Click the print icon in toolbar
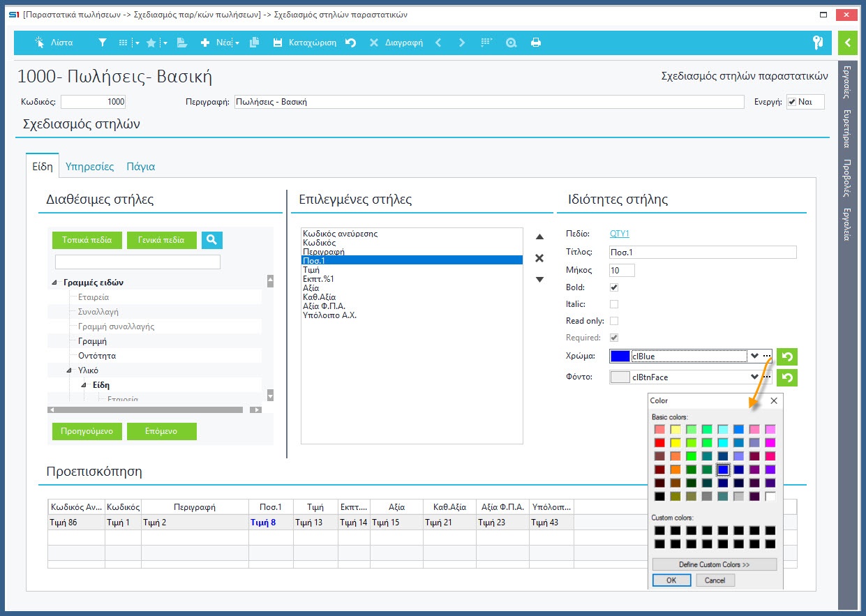866x616 pixels. [x=536, y=43]
